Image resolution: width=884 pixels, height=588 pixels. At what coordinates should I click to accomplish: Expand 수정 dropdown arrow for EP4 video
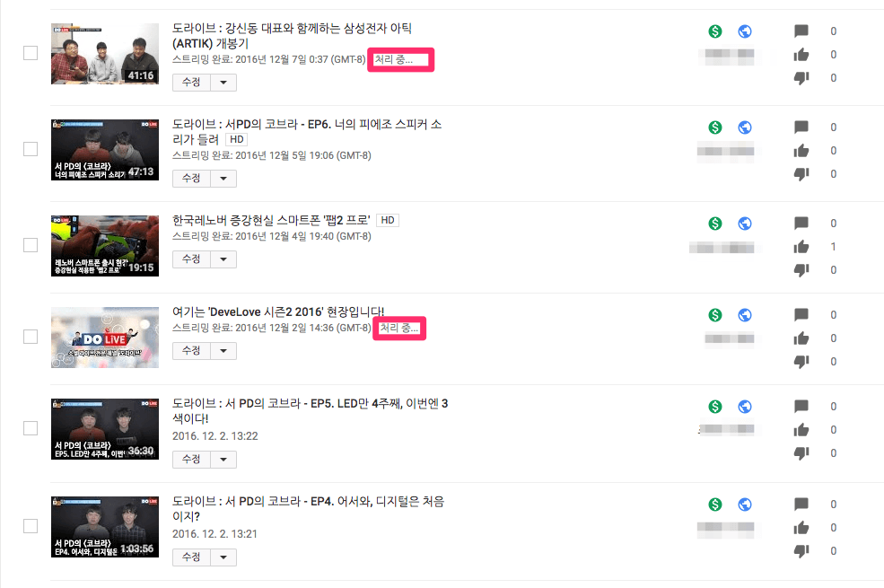[x=223, y=557]
